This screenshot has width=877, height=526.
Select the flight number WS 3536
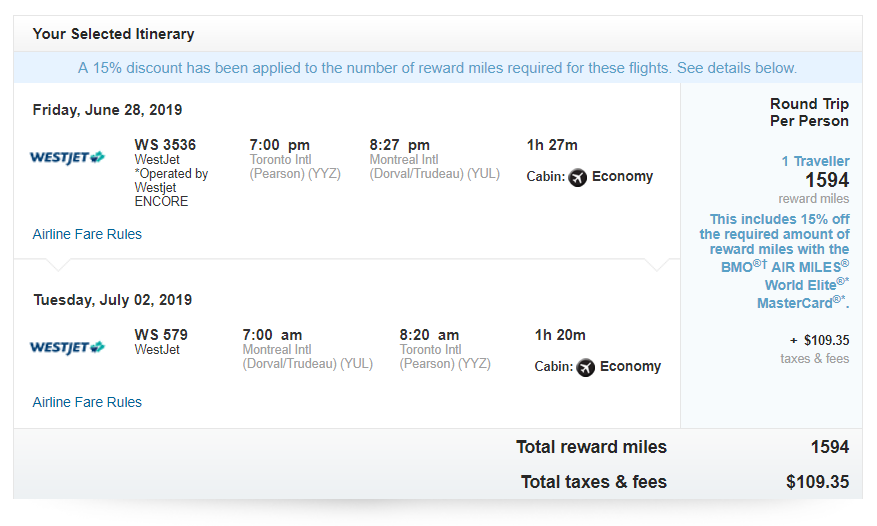165,144
